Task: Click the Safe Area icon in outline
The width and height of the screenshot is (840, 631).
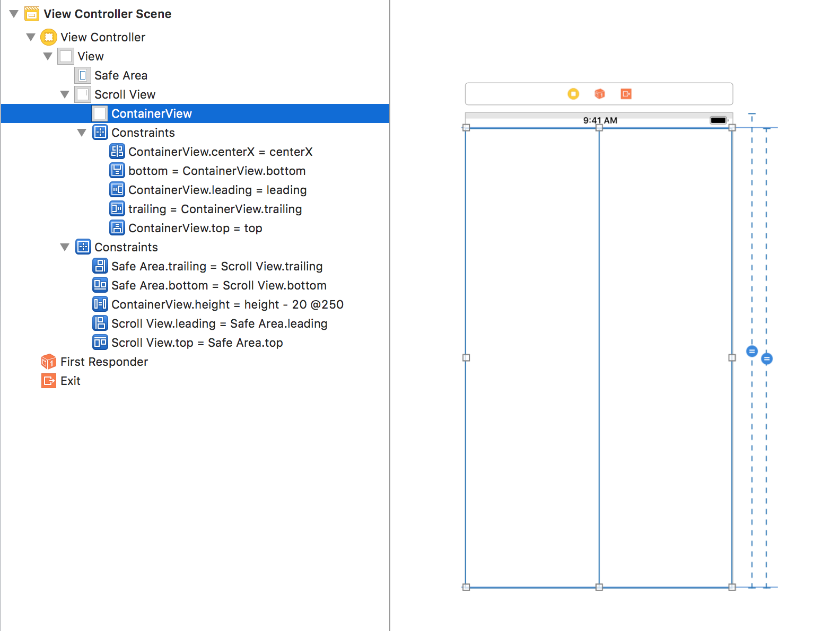Action: point(83,75)
